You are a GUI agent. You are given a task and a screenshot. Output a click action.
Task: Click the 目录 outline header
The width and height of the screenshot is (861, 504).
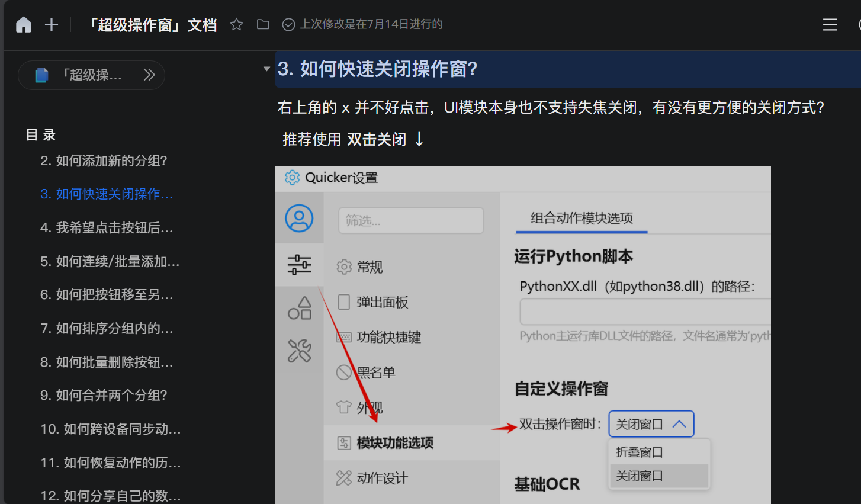point(41,135)
